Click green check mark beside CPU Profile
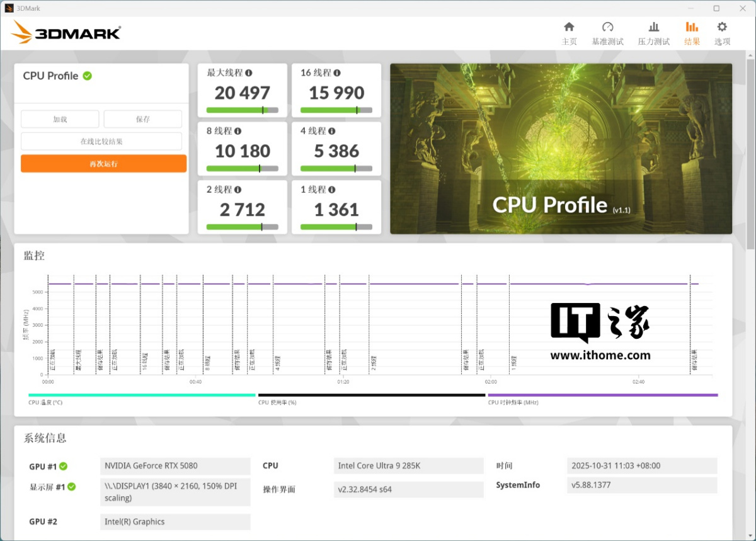This screenshot has width=756, height=541. (x=88, y=76)
